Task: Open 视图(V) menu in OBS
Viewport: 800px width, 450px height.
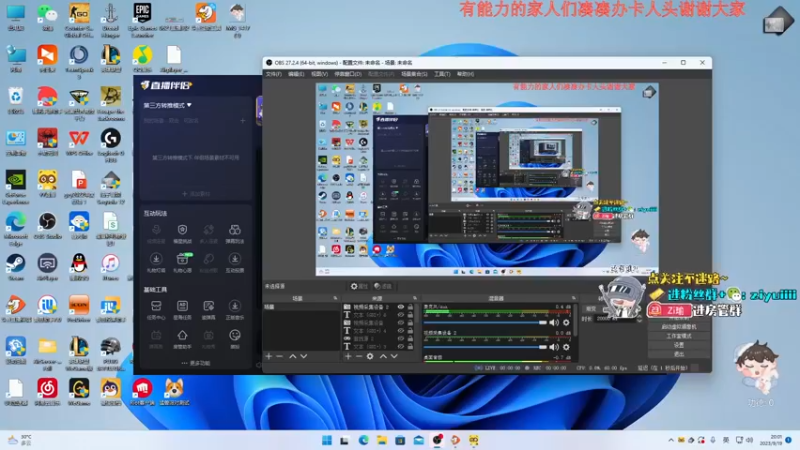Action: coord(319,74)
